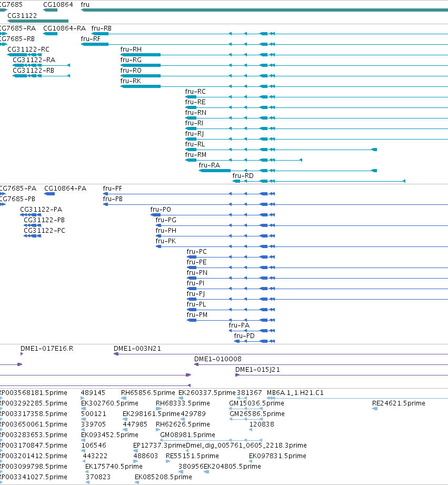The width and height of the screenshot is (448, 485).
Task: Click the DME1-015J21 clone label
Action: click(x=257, y=370)
